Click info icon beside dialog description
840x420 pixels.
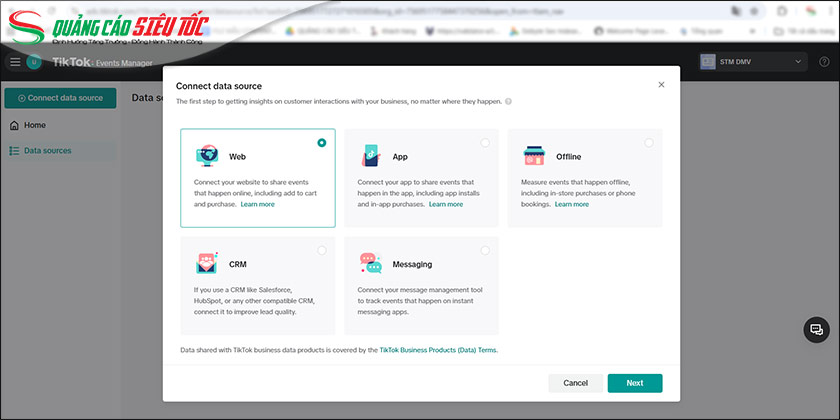[x=508, y=101]
